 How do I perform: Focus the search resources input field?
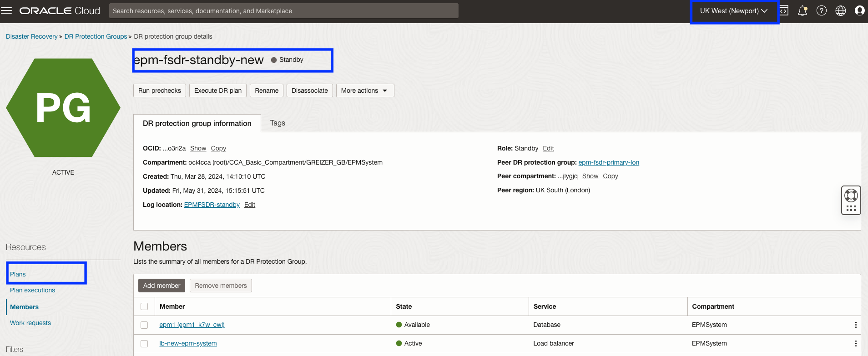[284, 11]
